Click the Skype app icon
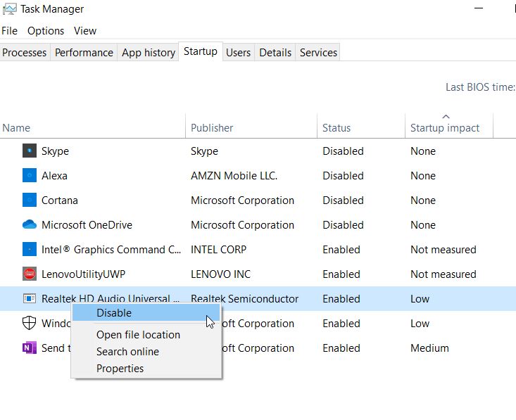 pyautogui.click(x=30, y=151)
